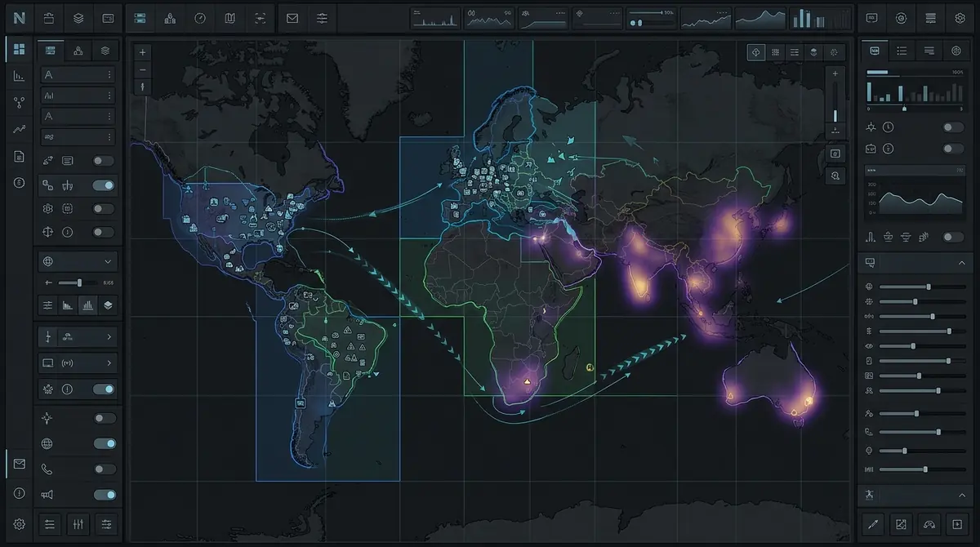980x547 pixels.
Task: Open the bar chart icon in left sidebar
Action: pyautogui.click(x=19, y=76)
